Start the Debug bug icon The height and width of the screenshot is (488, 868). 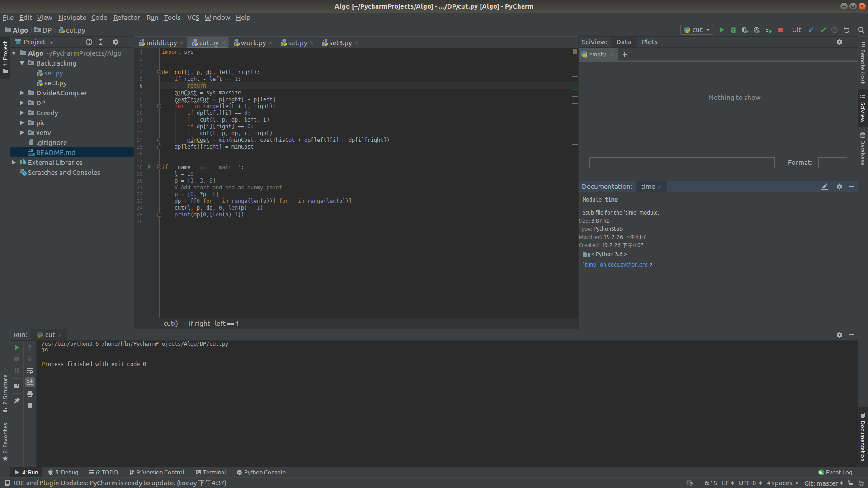pos(733,30)
